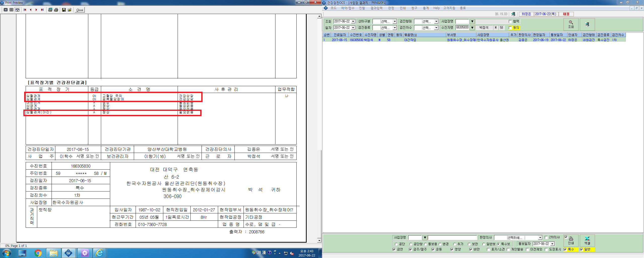This screenshot has width=644, height=258.
Task: Open the 통계 menu
Action: point(426,8)
